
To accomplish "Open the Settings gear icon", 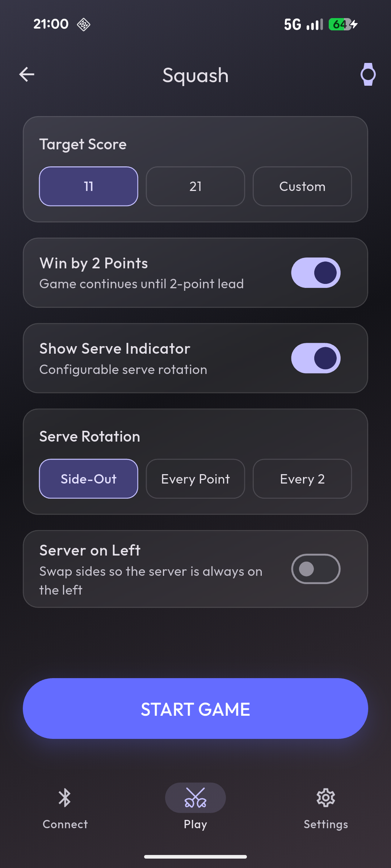I will (x=326, y=797).
